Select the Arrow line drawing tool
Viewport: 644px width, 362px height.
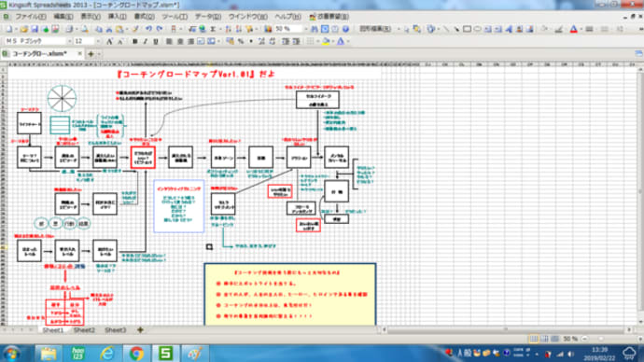point(456,29)
